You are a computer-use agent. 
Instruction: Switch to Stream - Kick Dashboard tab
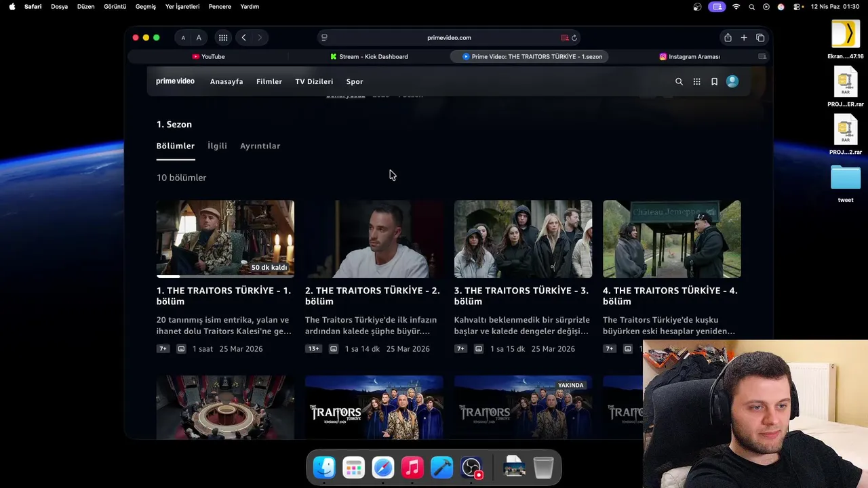(369, 57)
